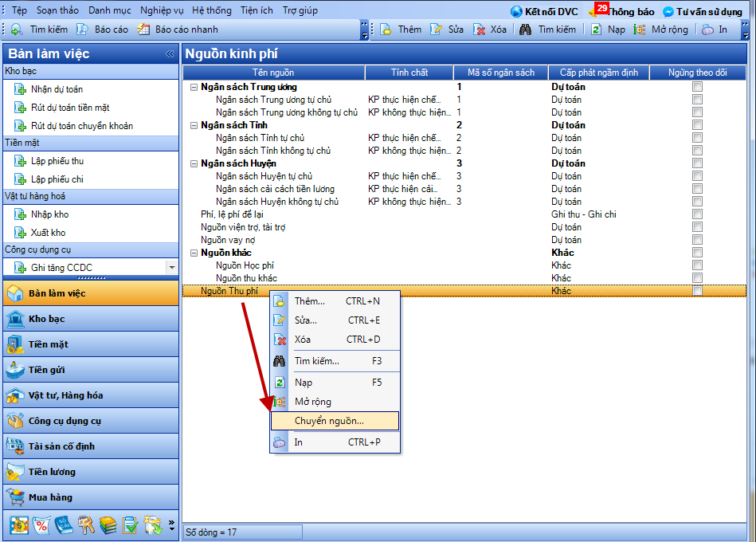Open Lập phiếu thu shortcut

click(x=49, y=161)
